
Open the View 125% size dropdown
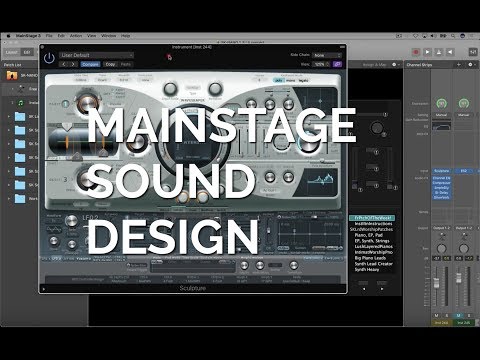coord(321,64)
